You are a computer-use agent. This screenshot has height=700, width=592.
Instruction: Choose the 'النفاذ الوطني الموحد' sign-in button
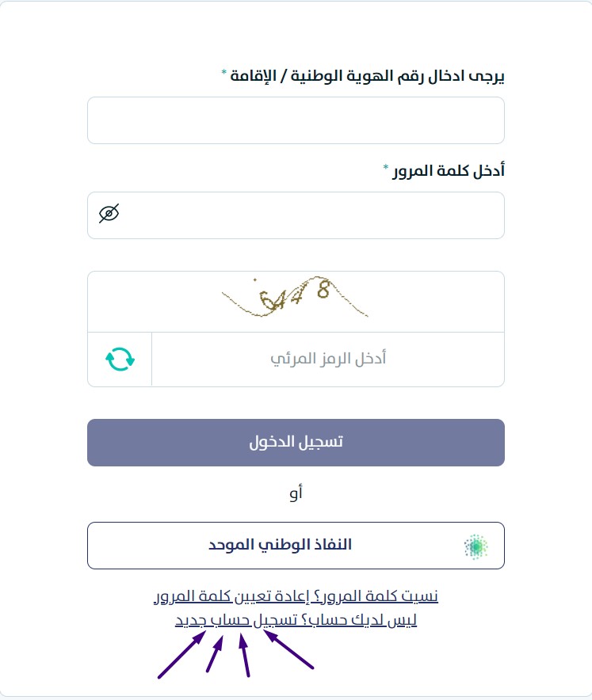(x=296, y=546)
